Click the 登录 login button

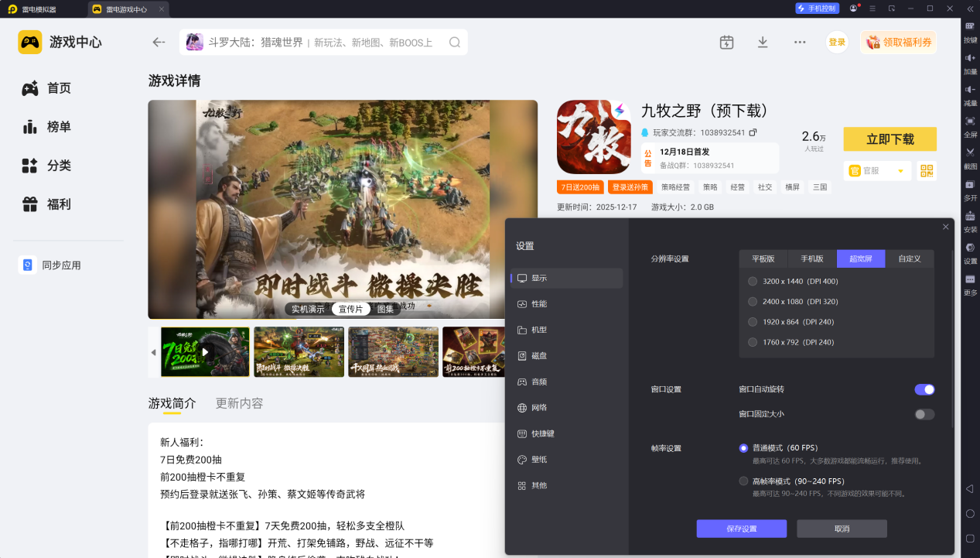837,43
